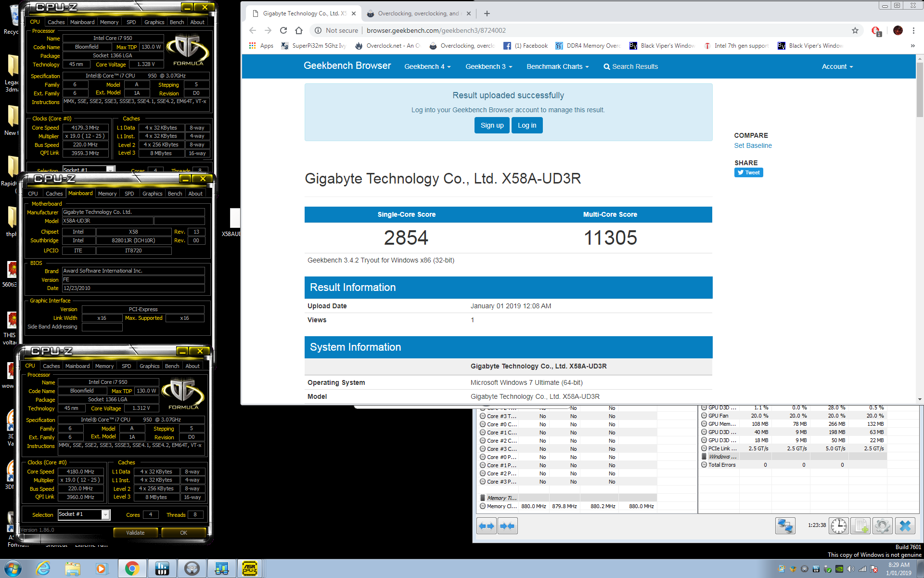Click the Geekbench Browser logo link
The image size is (924, 578).
click(347, 66)
